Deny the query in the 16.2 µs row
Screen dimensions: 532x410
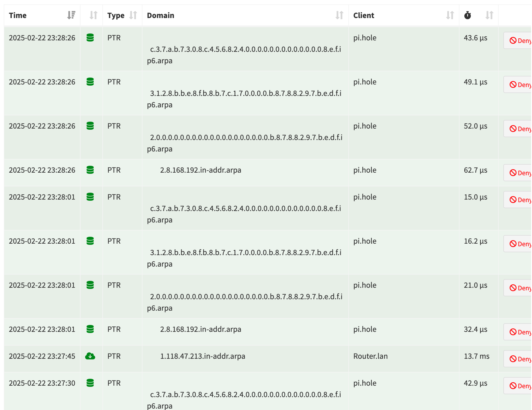(x=518, y=244)
